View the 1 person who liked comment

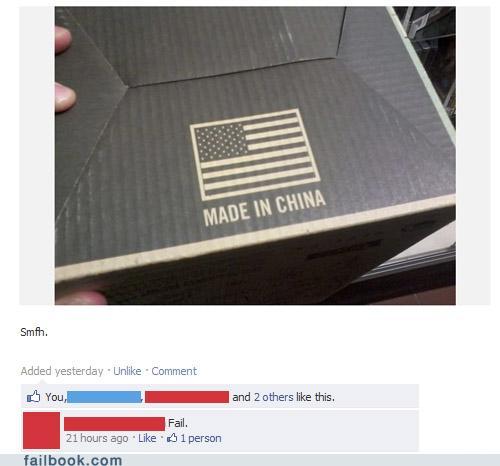pos(201,438)
